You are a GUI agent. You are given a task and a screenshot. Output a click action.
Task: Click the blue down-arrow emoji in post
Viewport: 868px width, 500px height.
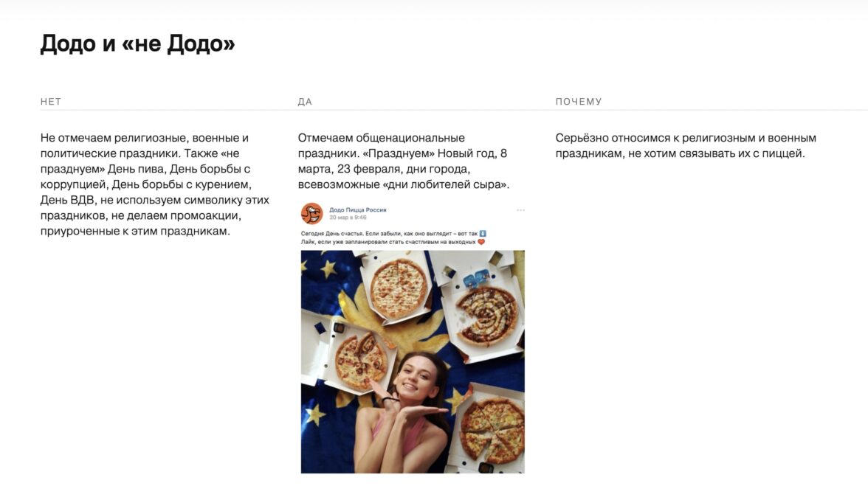coord(483,233)
